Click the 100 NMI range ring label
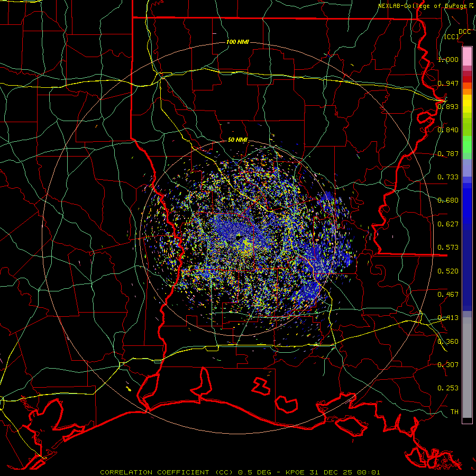The width and height of the screenshot is (476, 476). (237, 42)
